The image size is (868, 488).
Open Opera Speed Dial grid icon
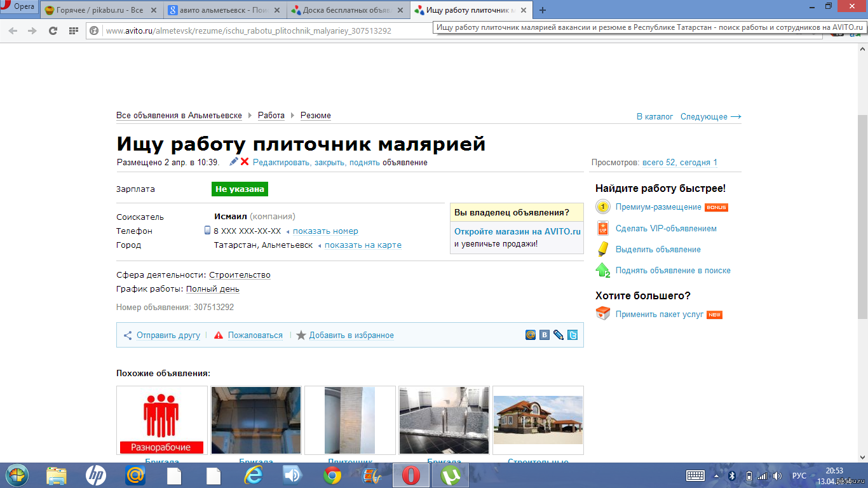pyautogui.click(x=73, y=30)
